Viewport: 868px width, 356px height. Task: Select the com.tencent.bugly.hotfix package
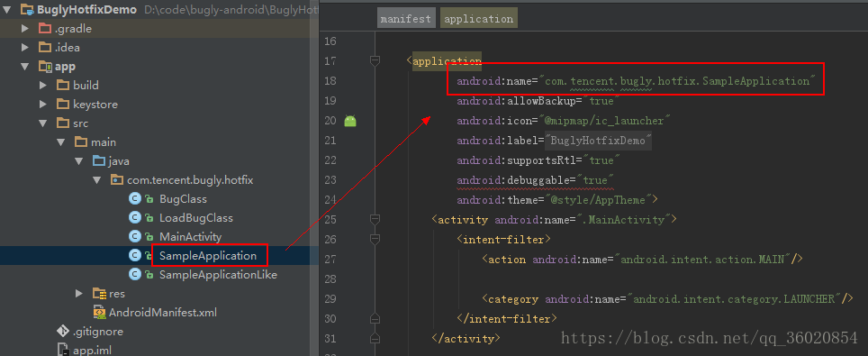tap(190, 179)
